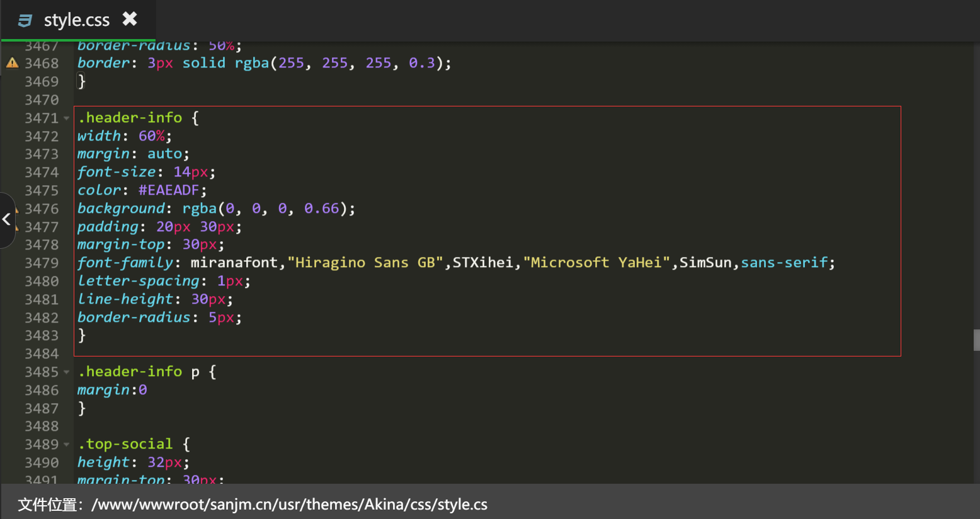Click line number 3479 in the gutter
This screenshot has height=519, width=980.
pyautogui.click(x=42, y=263)
